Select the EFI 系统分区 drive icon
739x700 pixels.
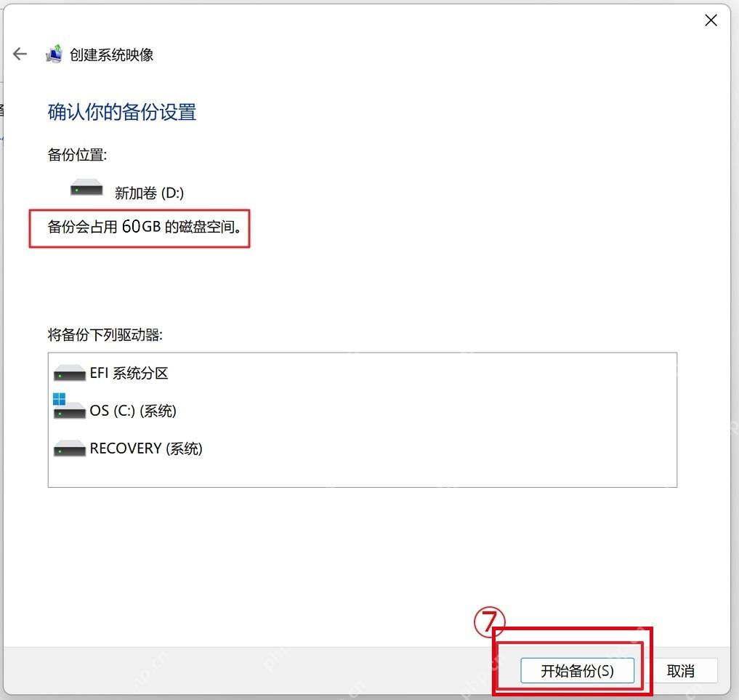coord(69,372)
